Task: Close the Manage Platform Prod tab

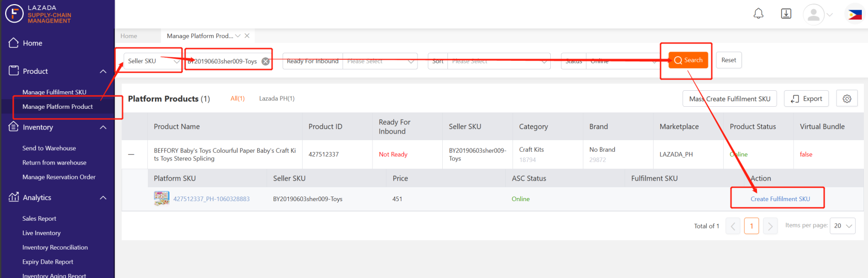Action: pyautogui.click(x=247, y=36)
